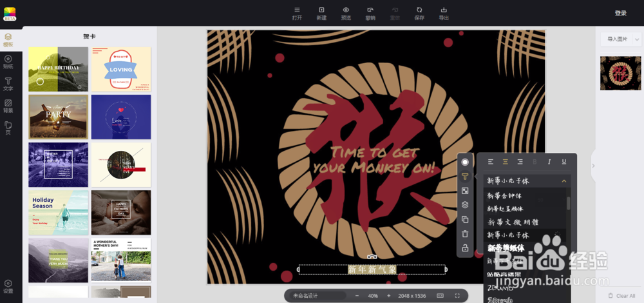Open the 贴纸 stickers sidebar tab

pos(8,62)
